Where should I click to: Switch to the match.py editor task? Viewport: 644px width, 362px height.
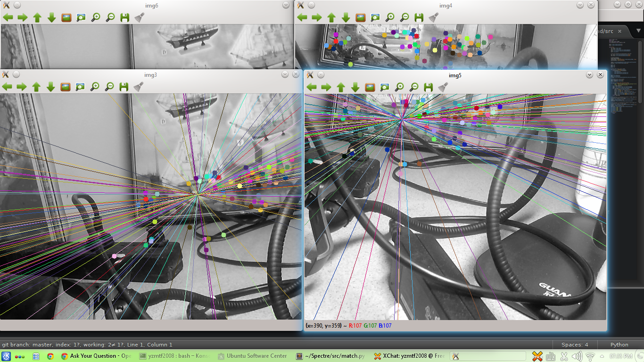pyautogui.click(x=330, y=356)
